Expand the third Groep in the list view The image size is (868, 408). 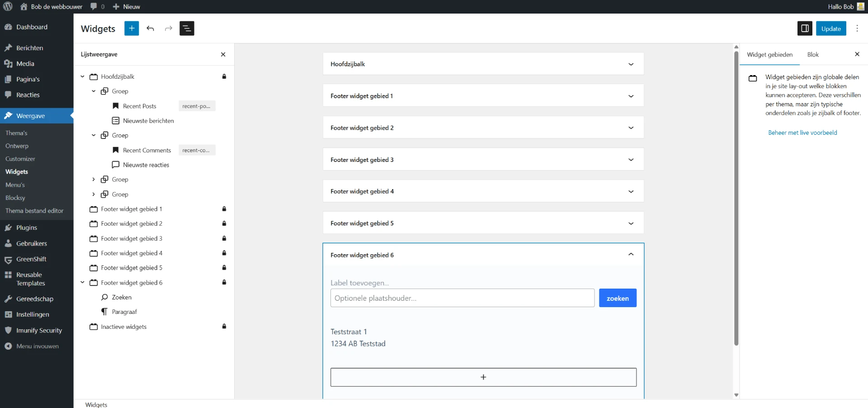(94, 179)
